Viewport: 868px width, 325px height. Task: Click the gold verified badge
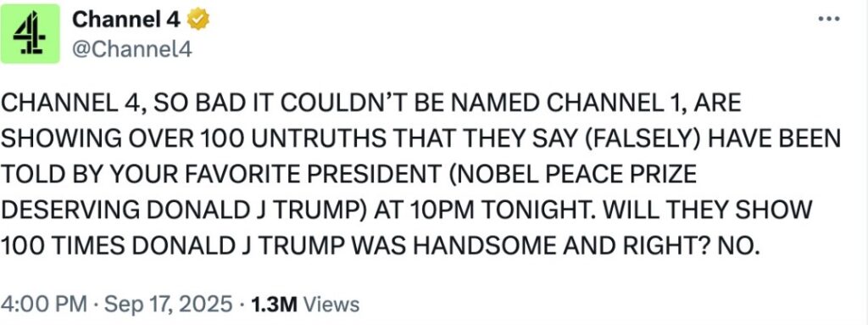pos(198,20)
